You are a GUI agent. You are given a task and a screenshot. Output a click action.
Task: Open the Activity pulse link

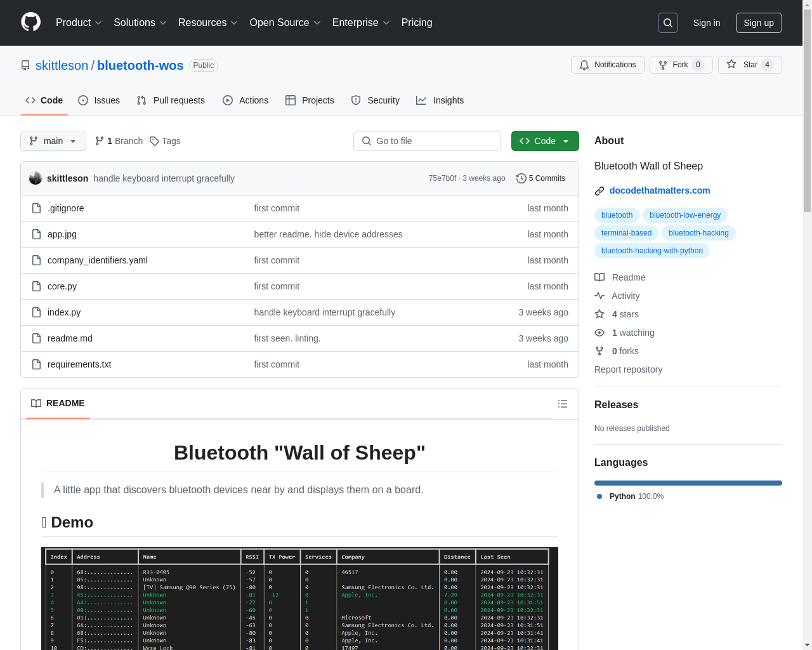(x=617, y=296)
